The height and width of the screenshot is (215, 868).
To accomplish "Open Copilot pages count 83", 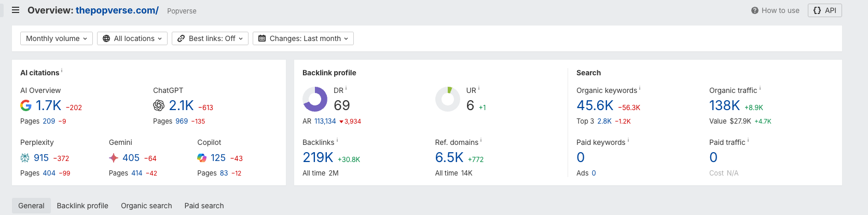I will [x=224, y=173].
